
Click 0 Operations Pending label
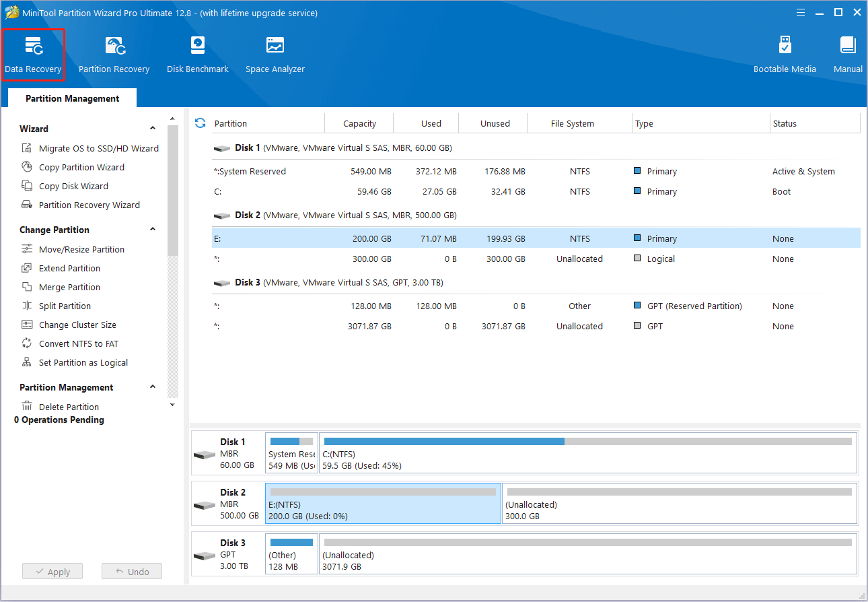[59, 420]
